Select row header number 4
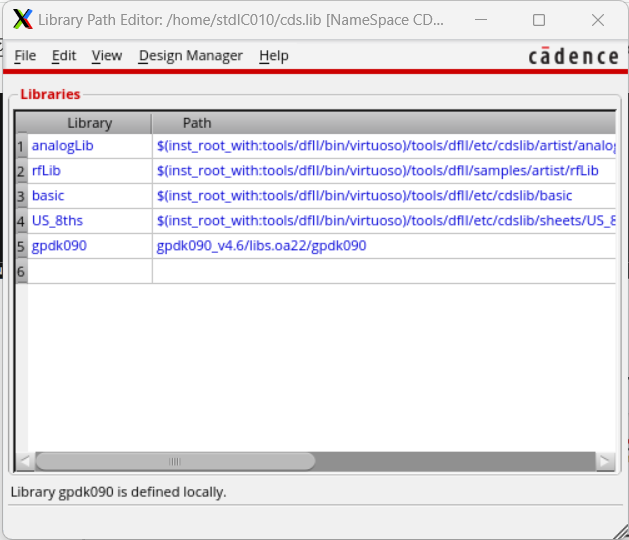The height and width of the screenshot is (540, 629). [21, 221]
